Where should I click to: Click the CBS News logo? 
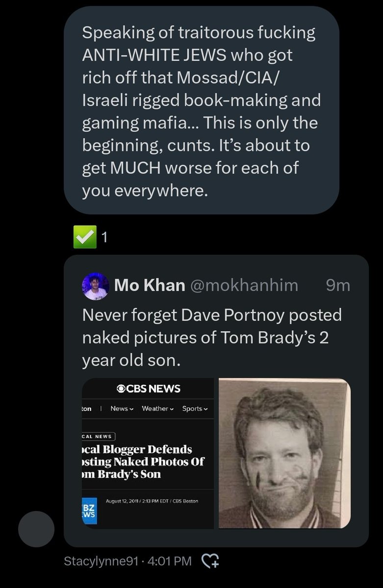pyautogui.click(x=149, y=389)
